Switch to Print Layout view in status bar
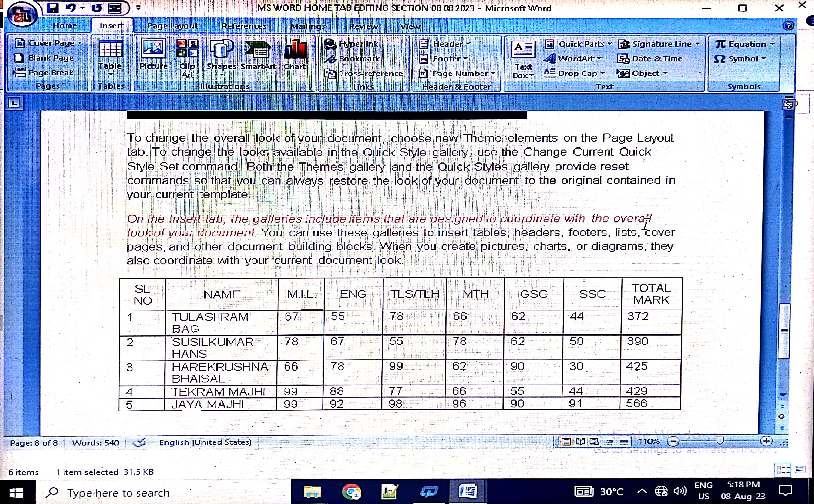Viewport: 814px width, 504px height. tap(566, 442)
